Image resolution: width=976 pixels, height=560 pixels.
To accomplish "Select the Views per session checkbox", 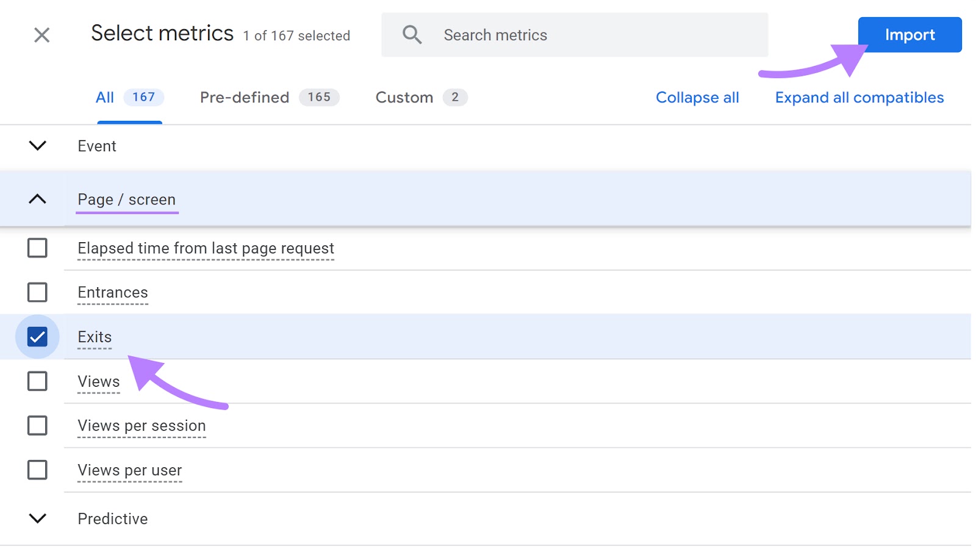I will (x=37, y=426).
